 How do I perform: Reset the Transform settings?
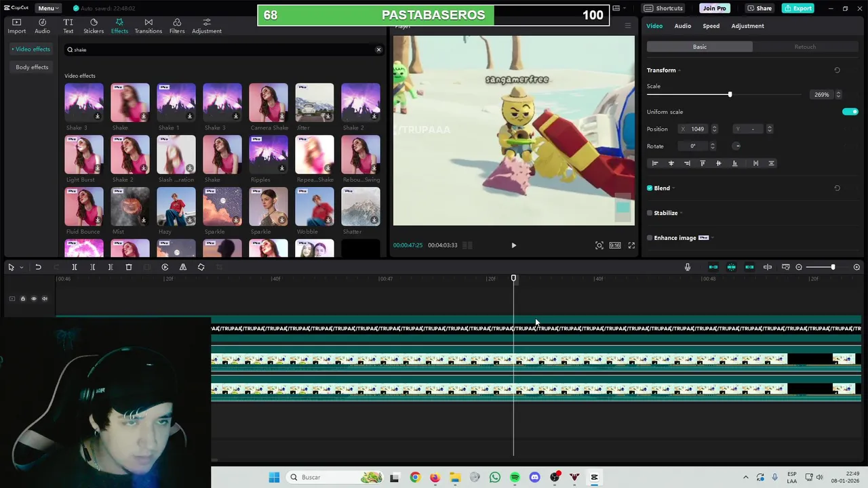(837, 70)
